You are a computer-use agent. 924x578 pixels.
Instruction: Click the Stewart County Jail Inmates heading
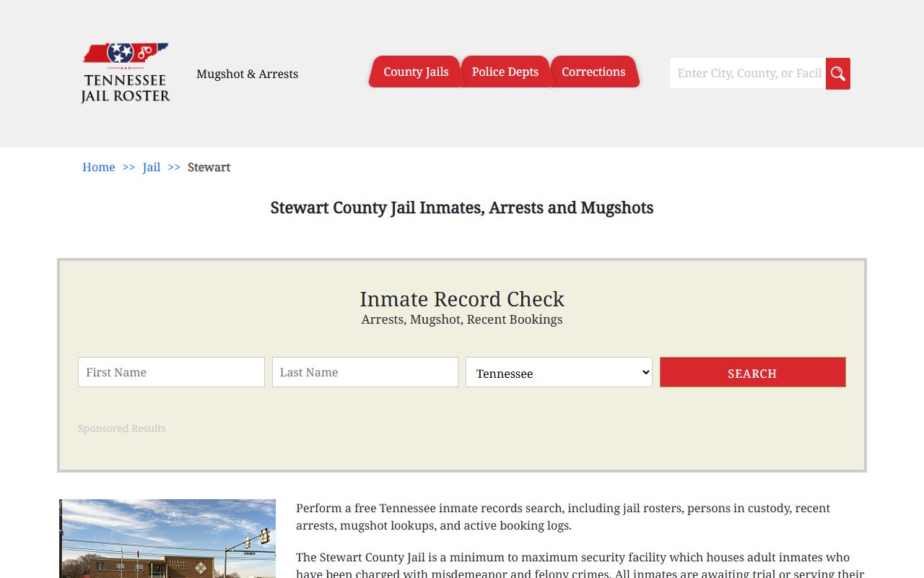pyautogui.click(x=462, y=207)
